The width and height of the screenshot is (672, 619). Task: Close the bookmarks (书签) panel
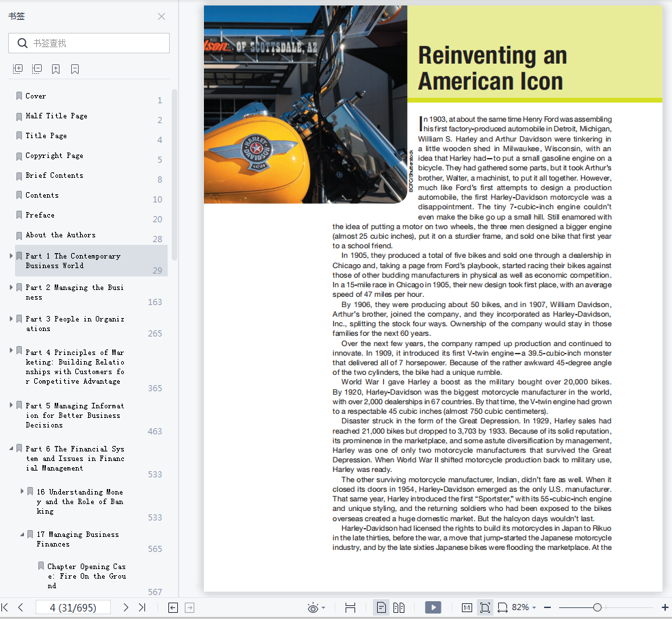[x=161, y=16]
